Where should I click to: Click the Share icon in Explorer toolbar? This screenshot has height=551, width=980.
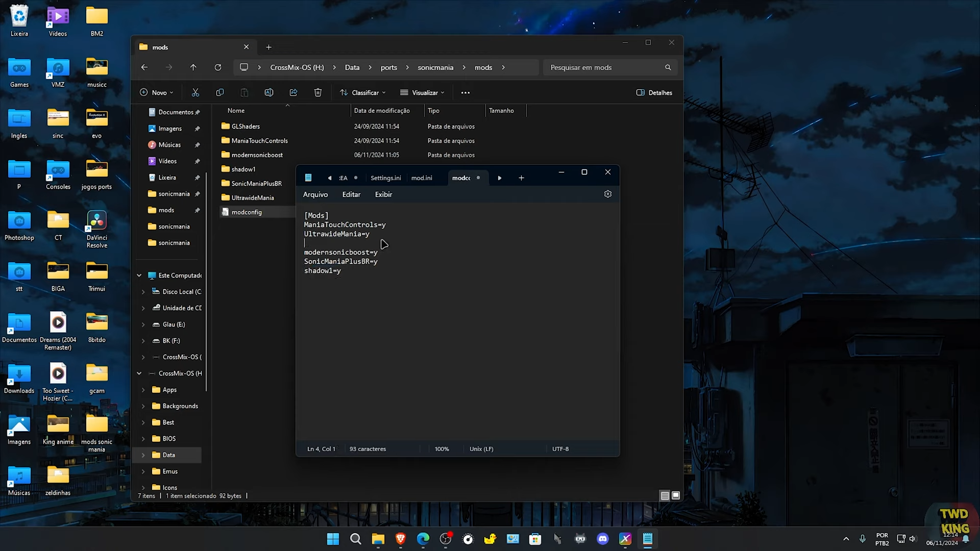tap(293, 92)
